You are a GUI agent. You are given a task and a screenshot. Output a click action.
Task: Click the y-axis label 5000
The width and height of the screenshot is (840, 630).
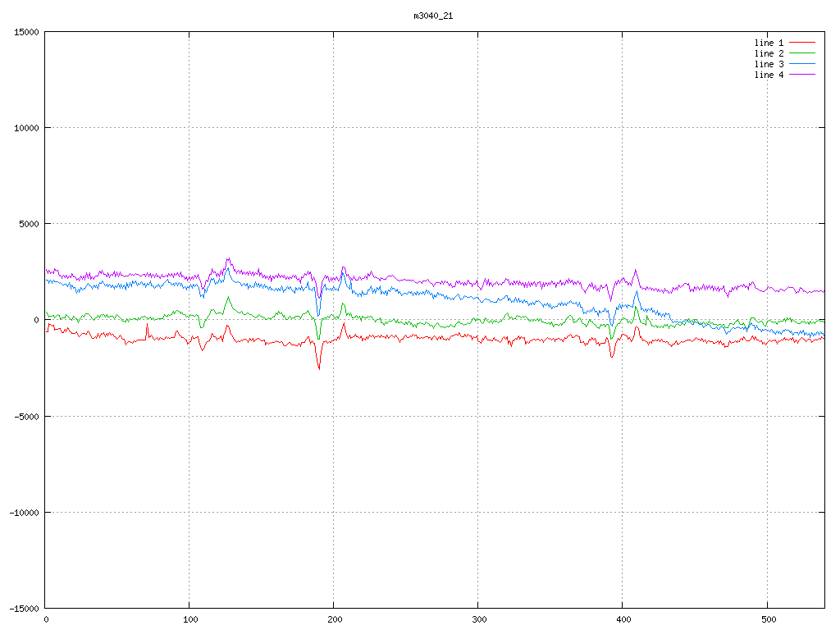coord(29,224)
